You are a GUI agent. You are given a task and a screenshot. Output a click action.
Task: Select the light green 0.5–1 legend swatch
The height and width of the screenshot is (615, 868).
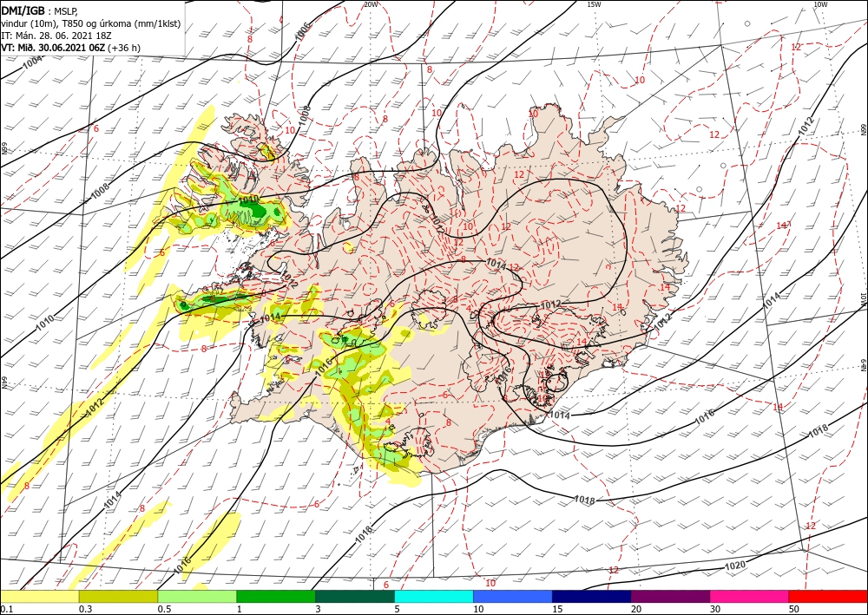(197, 596)
